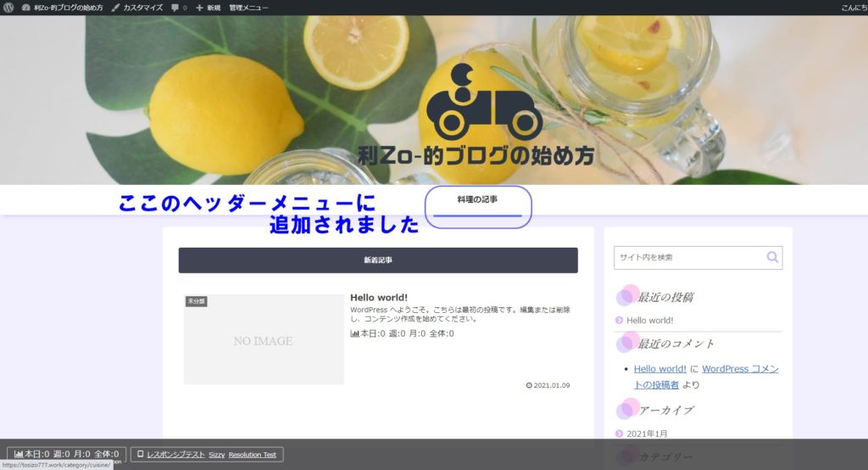Click the 利Zo-的ブログの始め方 site title
This screenshot has height=470, width=868.
pyautogui.click(x=476, y=155)
